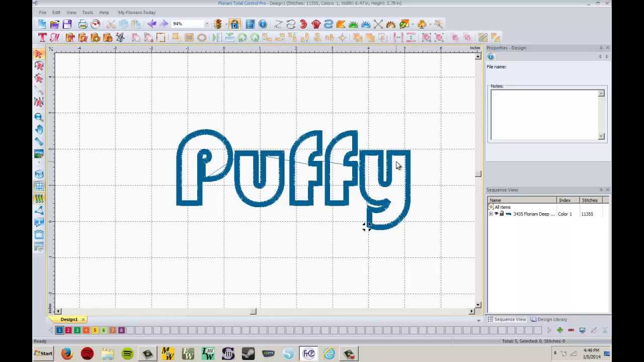
Task: Click the Stitches column header
Action: (591, 200)
